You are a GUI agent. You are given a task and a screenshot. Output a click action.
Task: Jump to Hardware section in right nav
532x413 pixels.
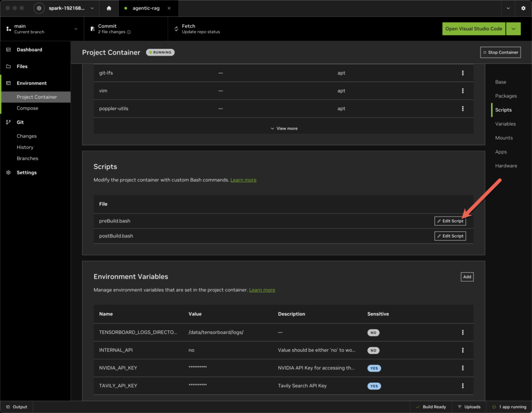(506, 166)
